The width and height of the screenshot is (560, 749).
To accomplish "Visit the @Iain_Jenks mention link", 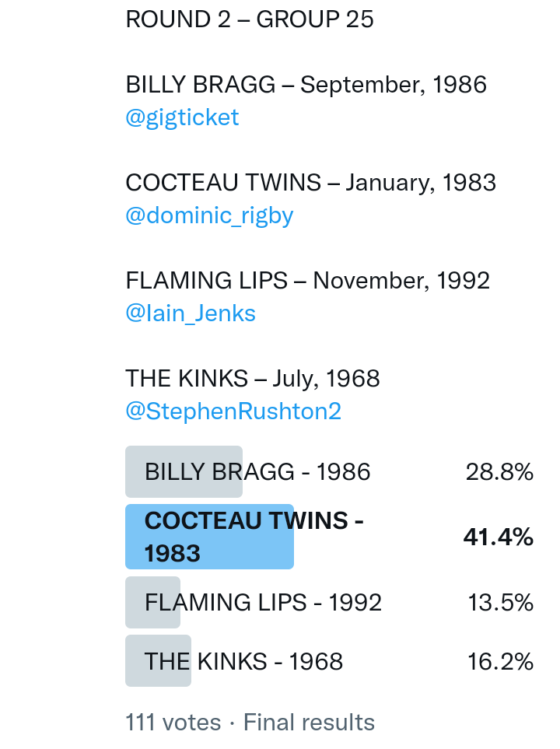I will pyautogui.click(x=191, y=313).
